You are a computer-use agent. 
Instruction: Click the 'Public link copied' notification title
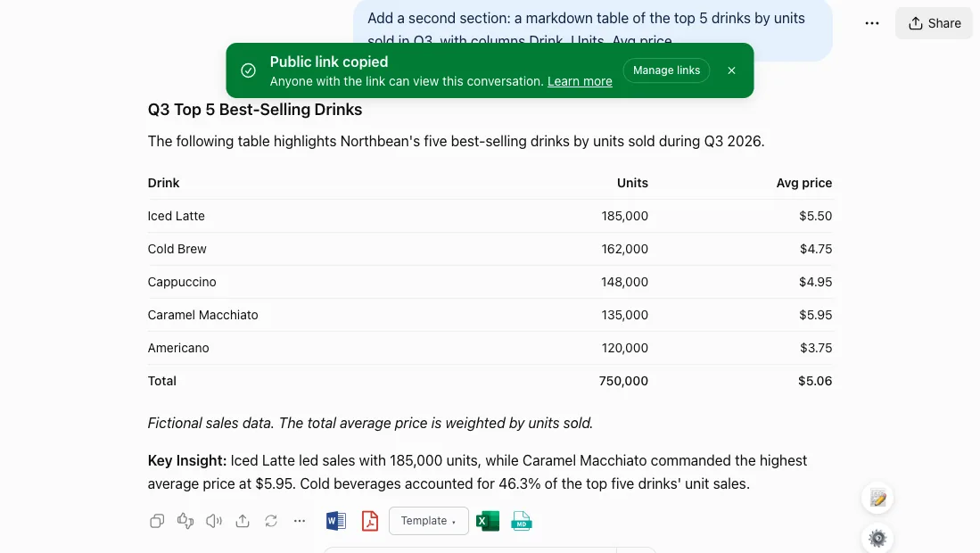tap(329, 62)
